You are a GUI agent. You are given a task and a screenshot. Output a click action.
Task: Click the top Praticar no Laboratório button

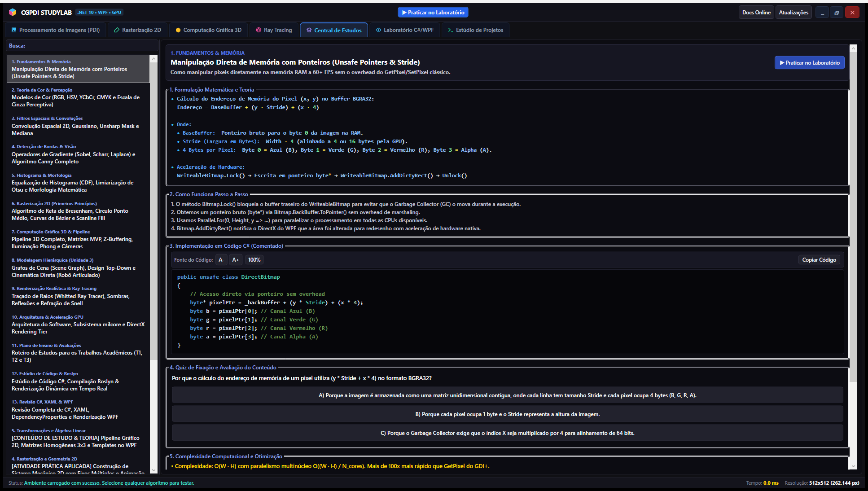[x=433, y=13]
